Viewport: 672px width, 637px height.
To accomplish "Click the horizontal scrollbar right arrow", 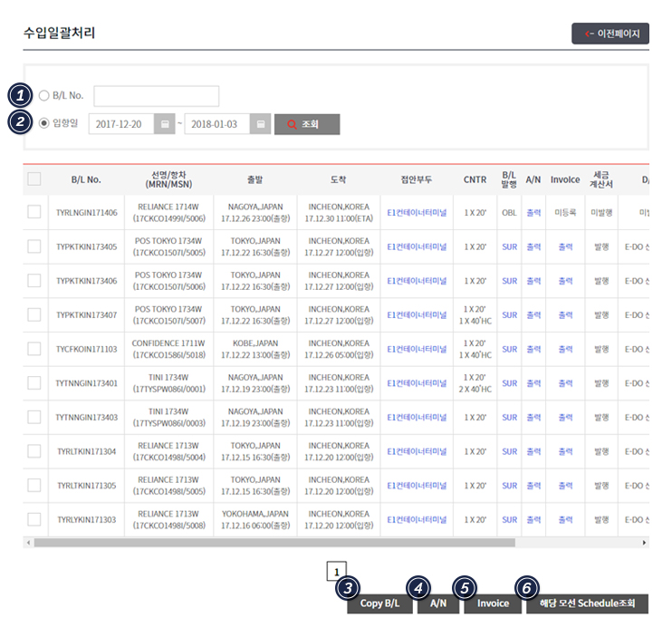I will 644,543.
